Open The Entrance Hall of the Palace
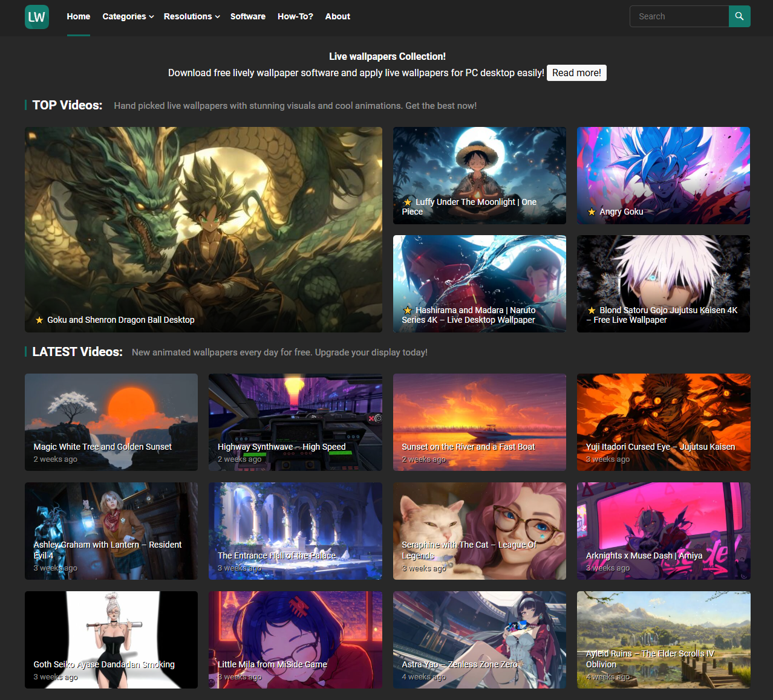Image resolution: width=773 pixels, height=700 pixels. [295, 531]
